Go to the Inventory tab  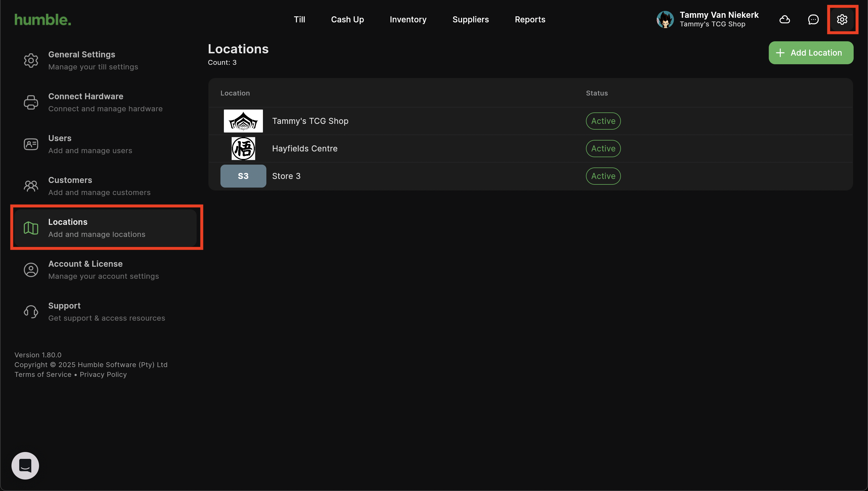tap(408, 20)
